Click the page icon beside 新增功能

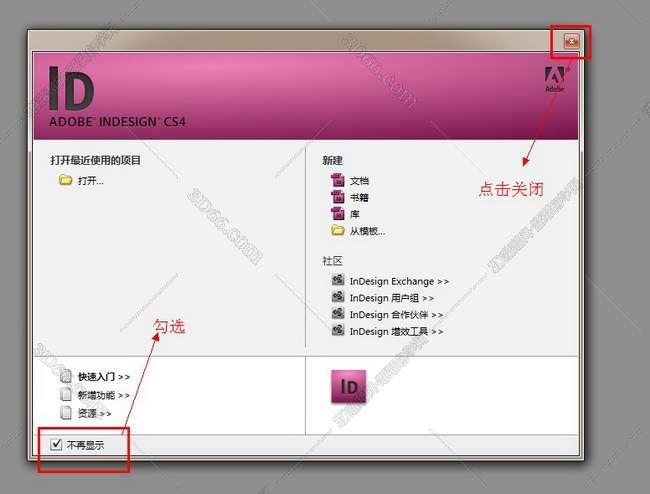(x=66, y=394)
